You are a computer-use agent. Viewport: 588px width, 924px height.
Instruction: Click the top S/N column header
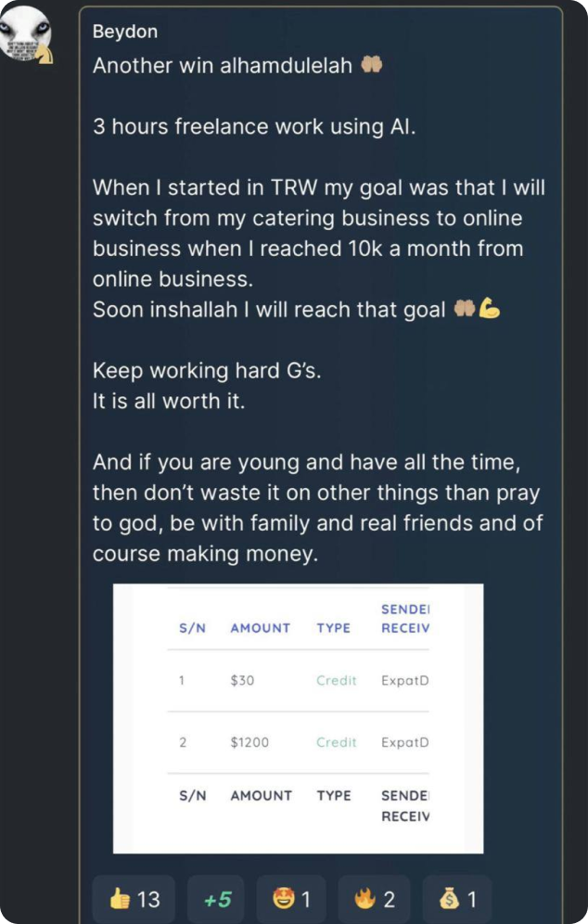[192, 628]
